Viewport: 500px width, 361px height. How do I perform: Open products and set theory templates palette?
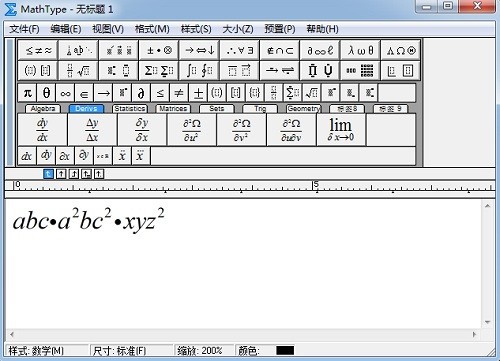point(320,70)
